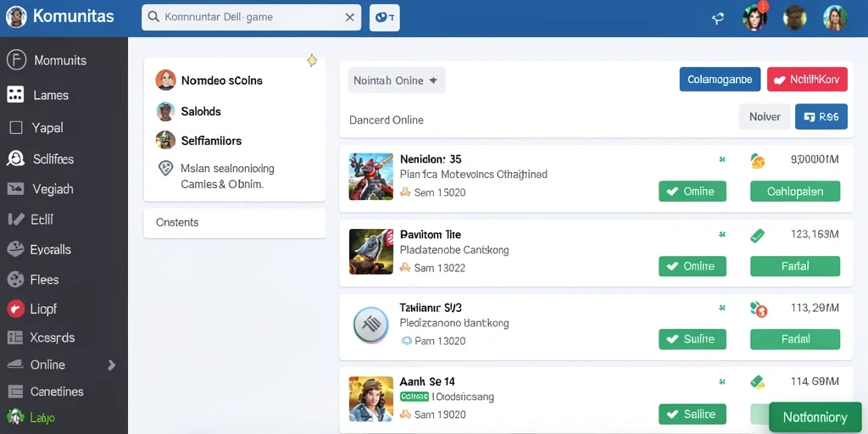Open the Nointah Online dropdown
868x434 pixels.
(397, 81)
